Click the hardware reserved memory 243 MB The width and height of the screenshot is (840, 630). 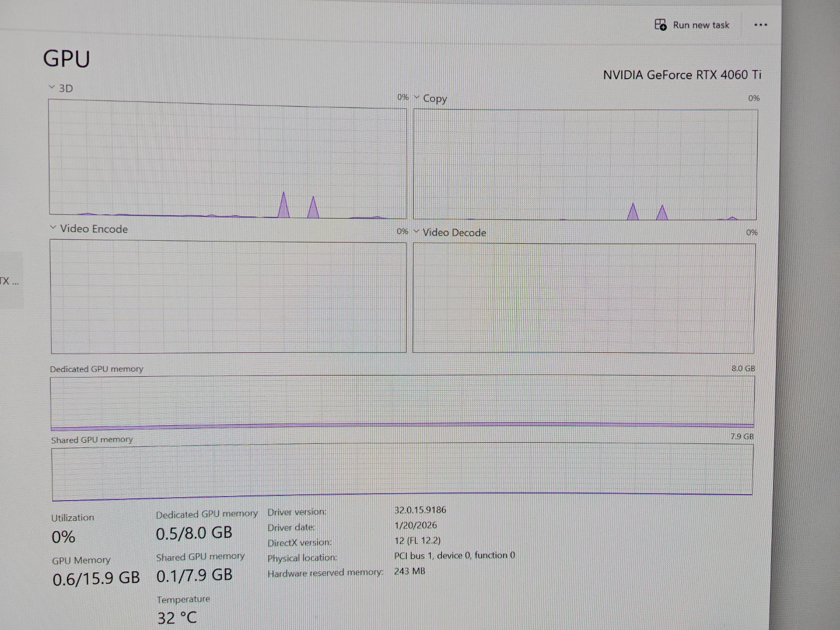pyautogui.click(x=409, y=571)
